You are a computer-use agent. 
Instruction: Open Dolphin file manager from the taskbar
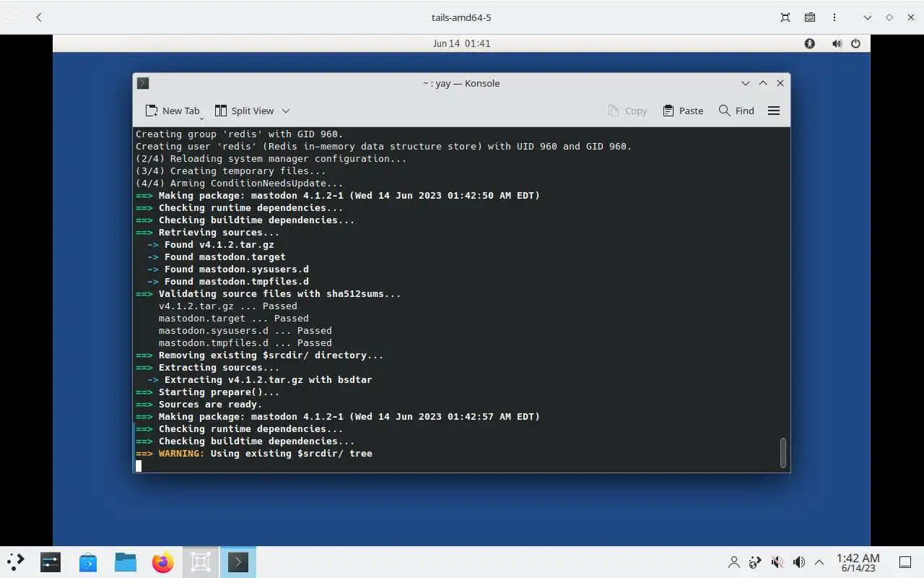click(x=126, y=562)
